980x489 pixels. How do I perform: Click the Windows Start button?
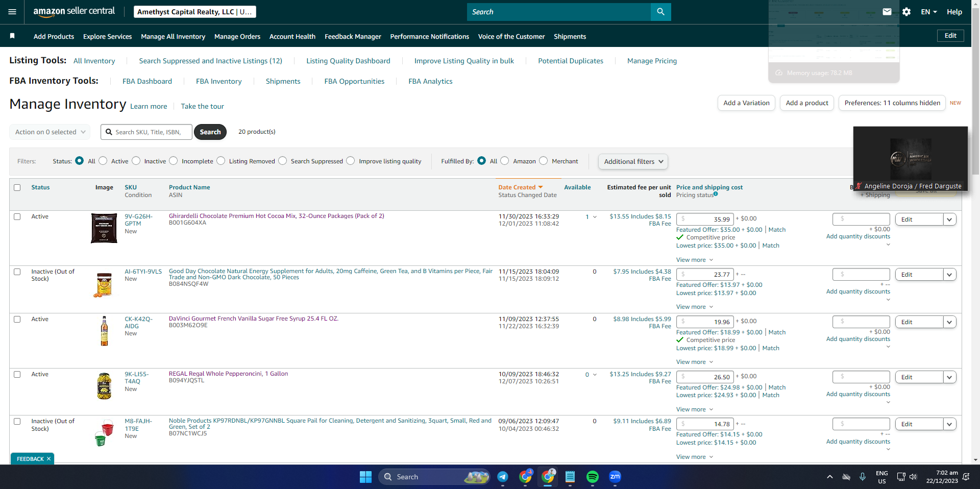point(365,477)
